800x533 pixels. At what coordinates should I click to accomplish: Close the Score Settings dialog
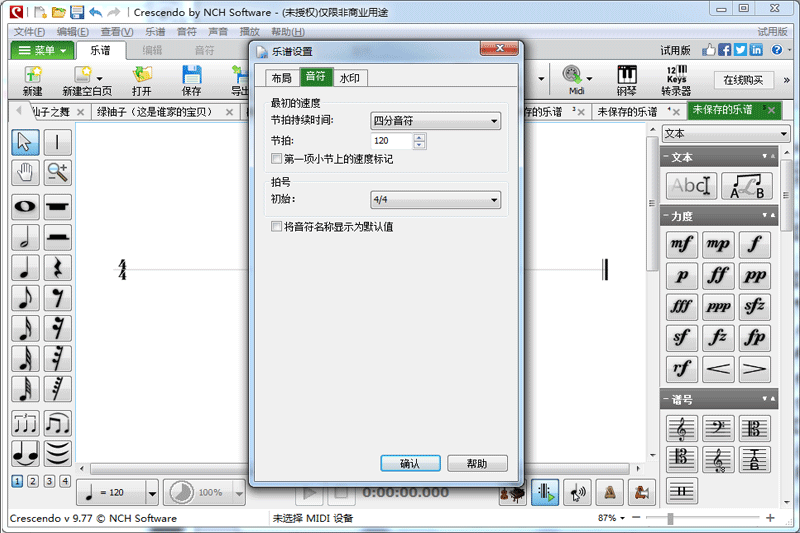pyautogui.click(x=499, y=48)
